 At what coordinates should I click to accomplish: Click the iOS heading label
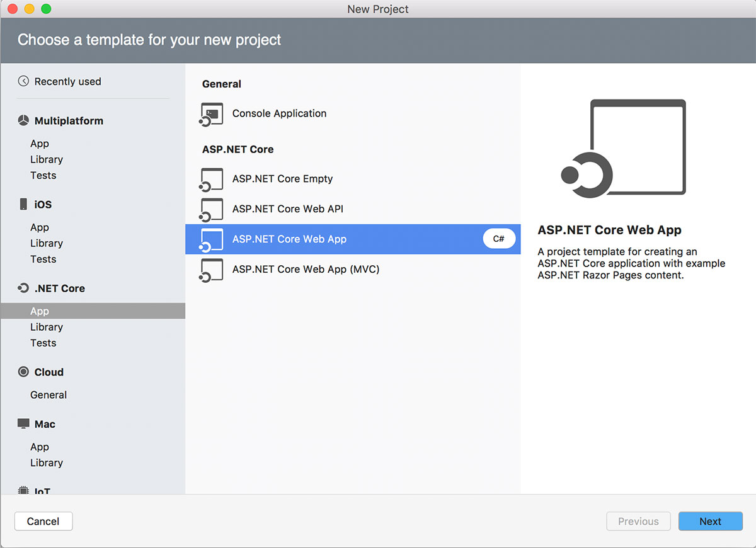point(43,204)
